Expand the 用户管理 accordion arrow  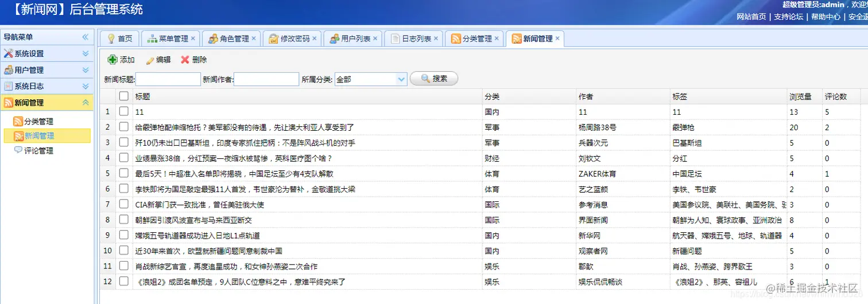86,70
